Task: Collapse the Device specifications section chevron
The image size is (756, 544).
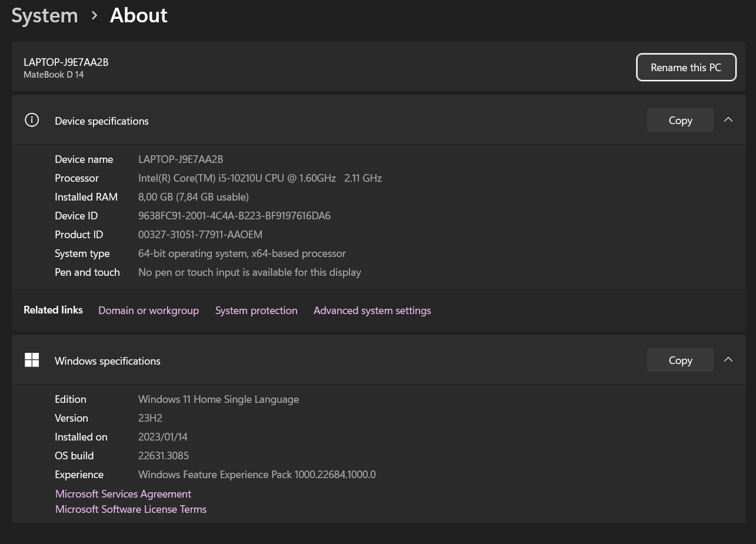Action: pyautogui.click(x=728, y=120)
